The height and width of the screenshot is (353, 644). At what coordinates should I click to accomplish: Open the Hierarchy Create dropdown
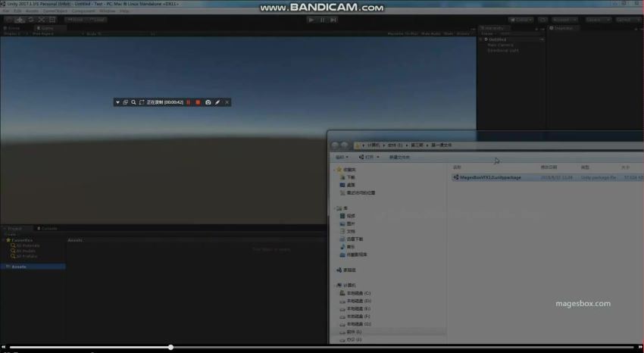coord(487,33)
